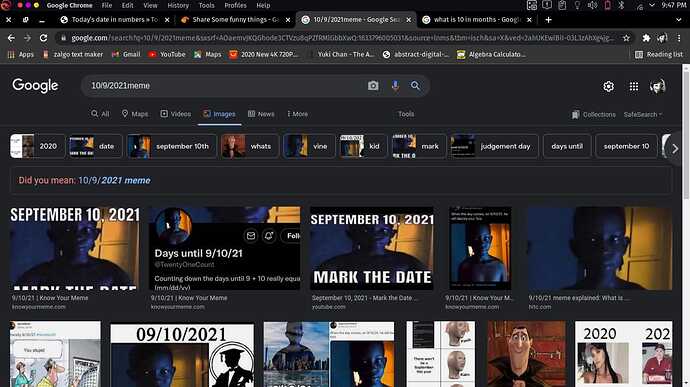Open a new browser tab

pyautogui.click(x=548, y=20)
